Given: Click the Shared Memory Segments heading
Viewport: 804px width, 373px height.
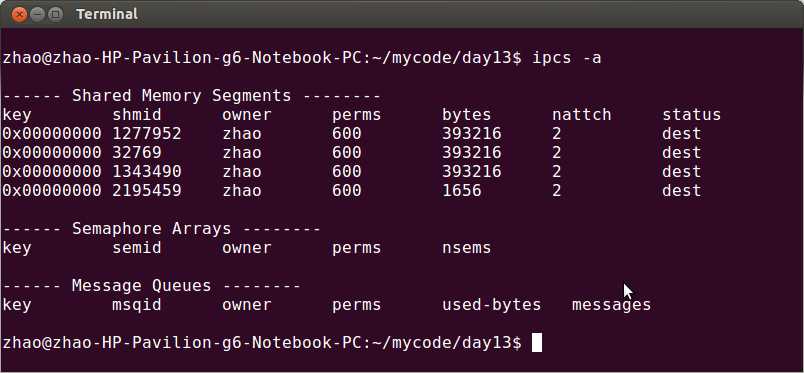Looking at the screenshot, I should pyautogui.click(x=191, y=96).
